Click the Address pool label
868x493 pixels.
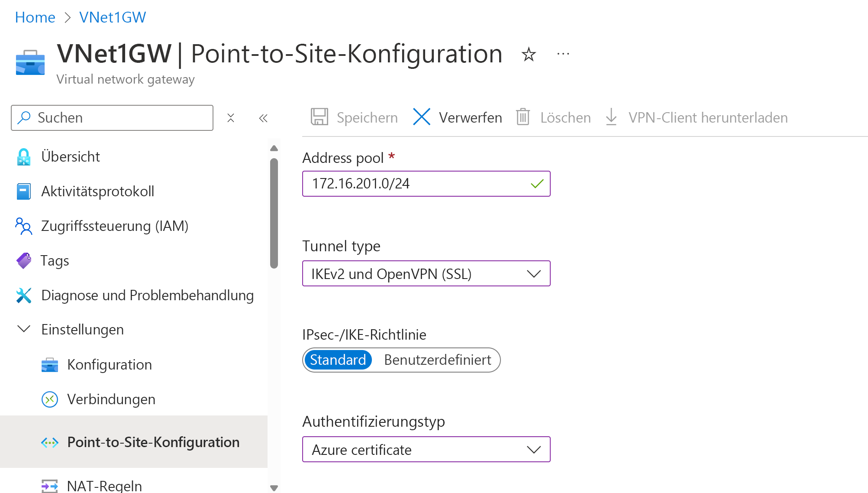click(x=343, y=158)
